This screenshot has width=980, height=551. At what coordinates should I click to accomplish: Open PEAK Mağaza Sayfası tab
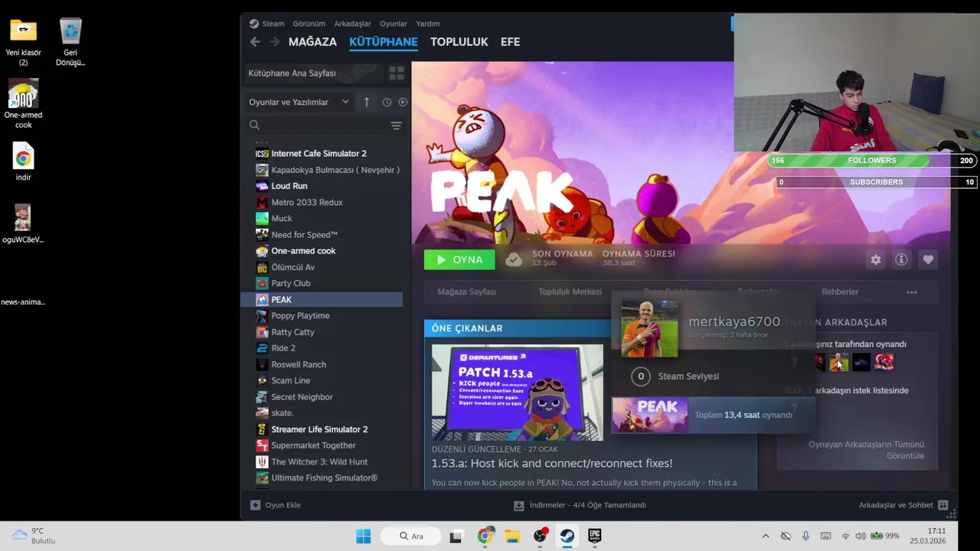tap(466, 292)
